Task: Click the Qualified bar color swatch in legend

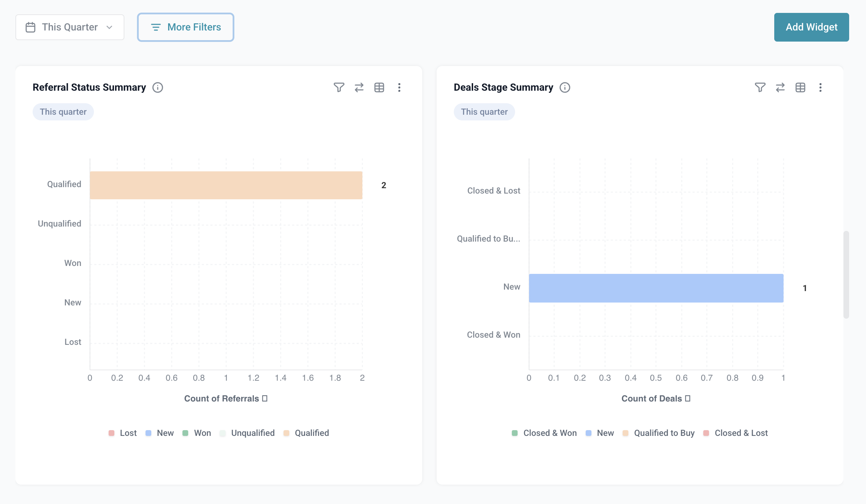Action: click(x=286, y=433)
